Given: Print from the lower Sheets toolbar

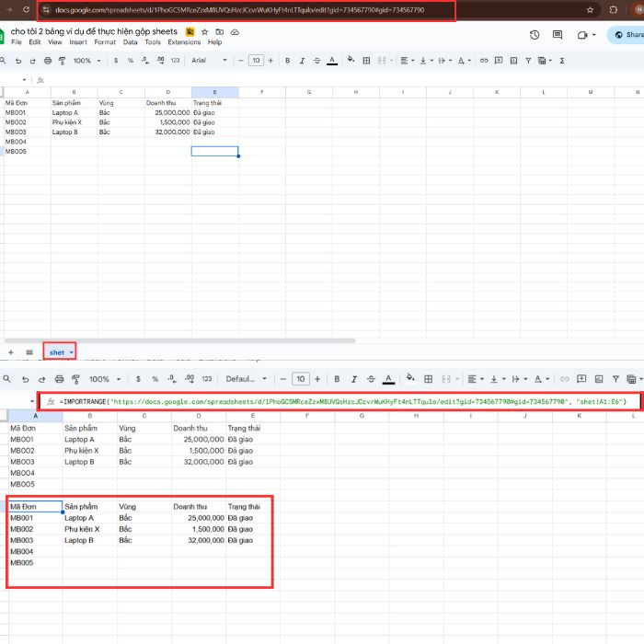Looking at the screenshot, I should click(59, 379).
